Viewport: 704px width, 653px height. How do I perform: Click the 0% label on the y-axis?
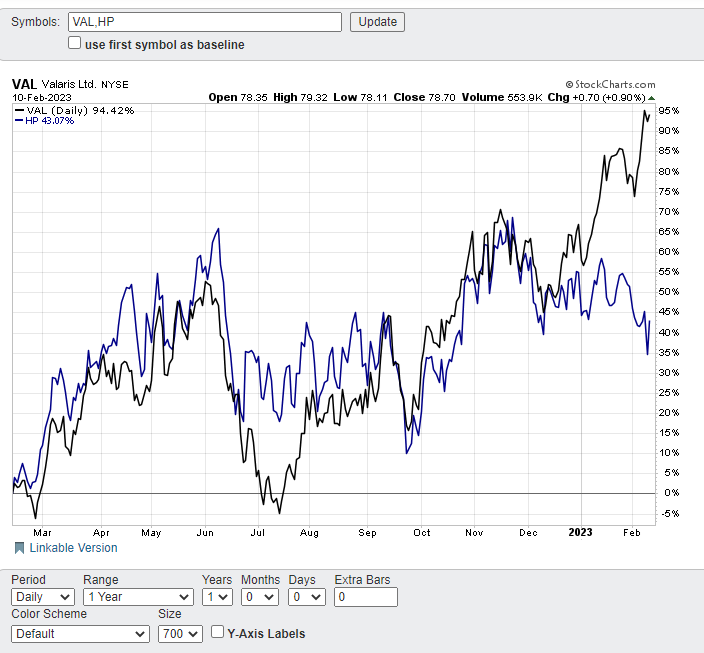pyautogui.click(x=672, y=493)
